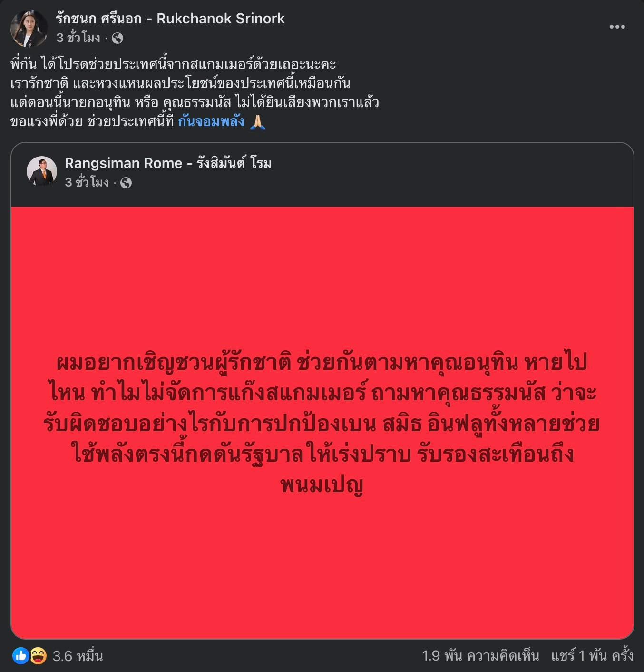
Task: Open the Rangsiman Rome profile name link
Action: point(168,163)
